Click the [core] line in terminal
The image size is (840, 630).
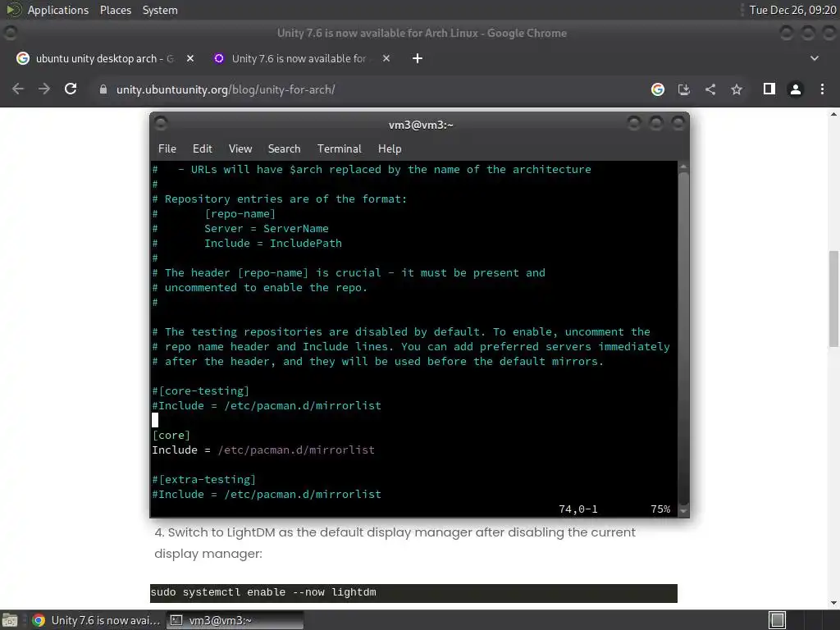171,435
